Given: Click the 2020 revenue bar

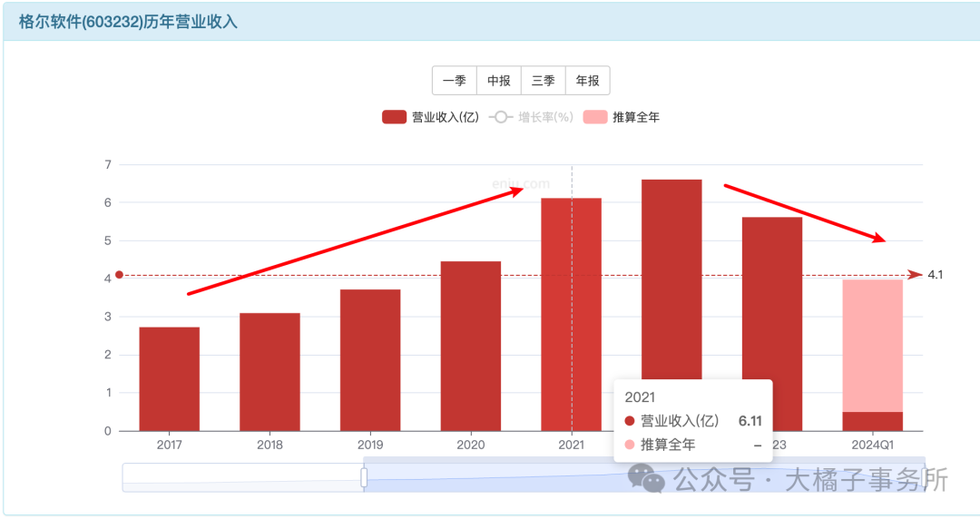Looking at the screenshot, I should [471, 346].
